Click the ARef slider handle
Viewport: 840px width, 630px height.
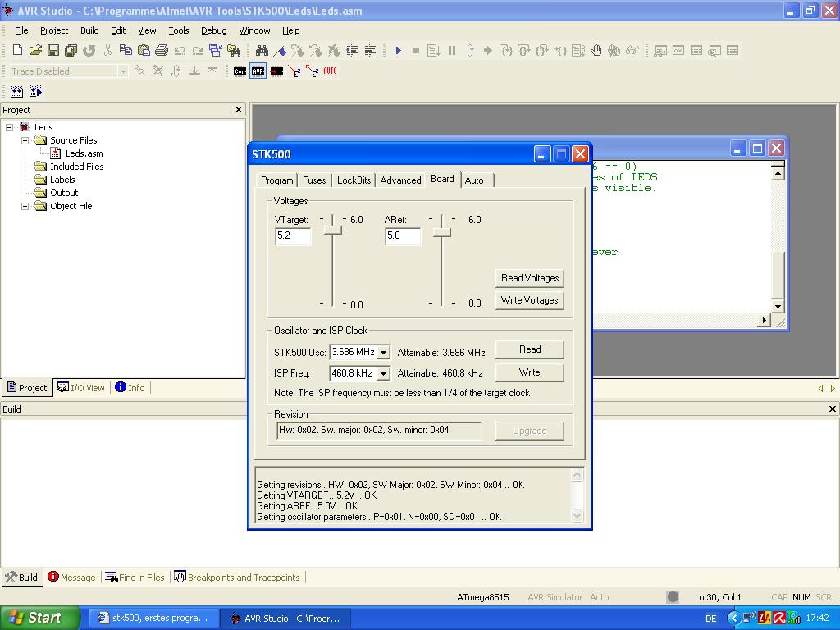coord(442,232)
